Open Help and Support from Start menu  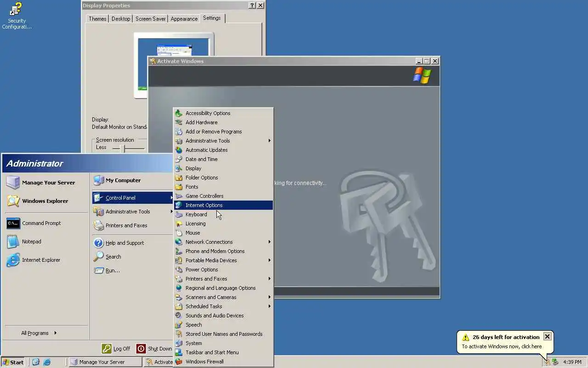(132, 243)
